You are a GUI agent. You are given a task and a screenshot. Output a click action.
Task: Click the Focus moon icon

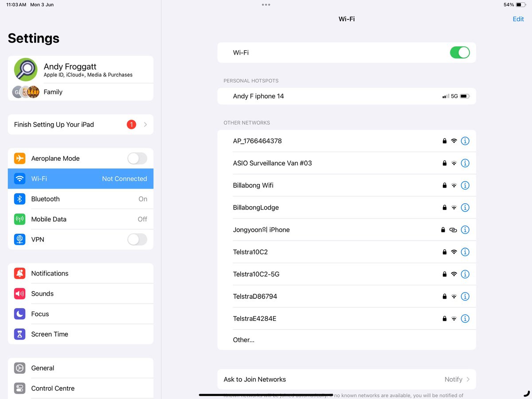[x=20, y=314]
